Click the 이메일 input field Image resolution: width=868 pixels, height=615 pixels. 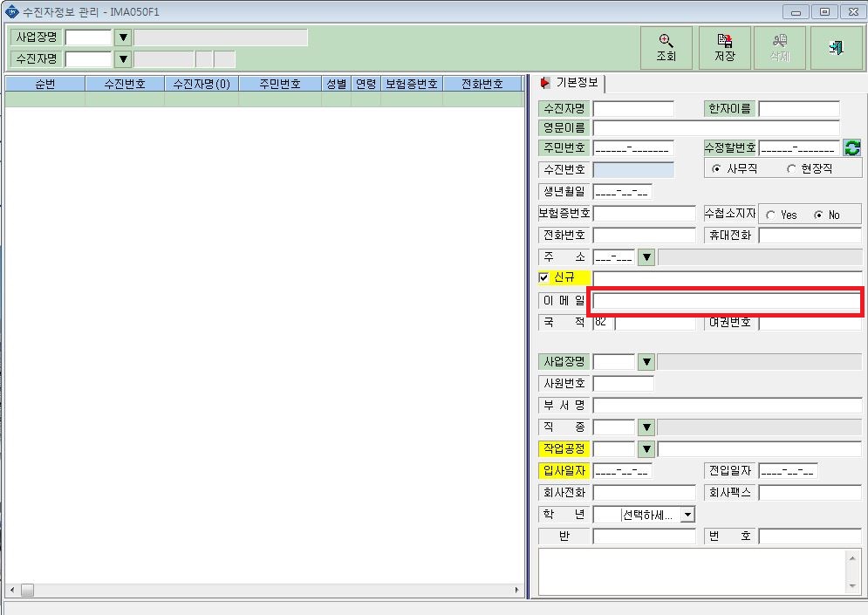click(x=727, y=301)
